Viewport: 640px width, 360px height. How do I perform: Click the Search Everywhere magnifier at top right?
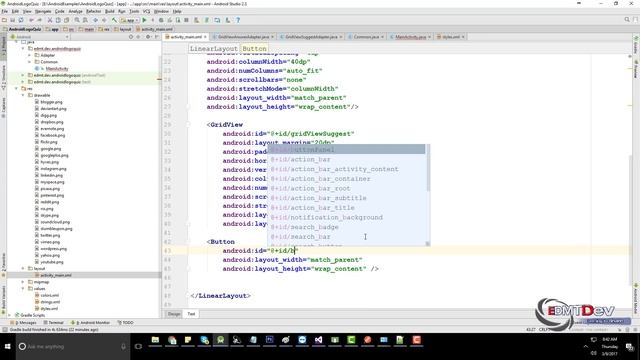pyautogui.click(x=627, y=20)
